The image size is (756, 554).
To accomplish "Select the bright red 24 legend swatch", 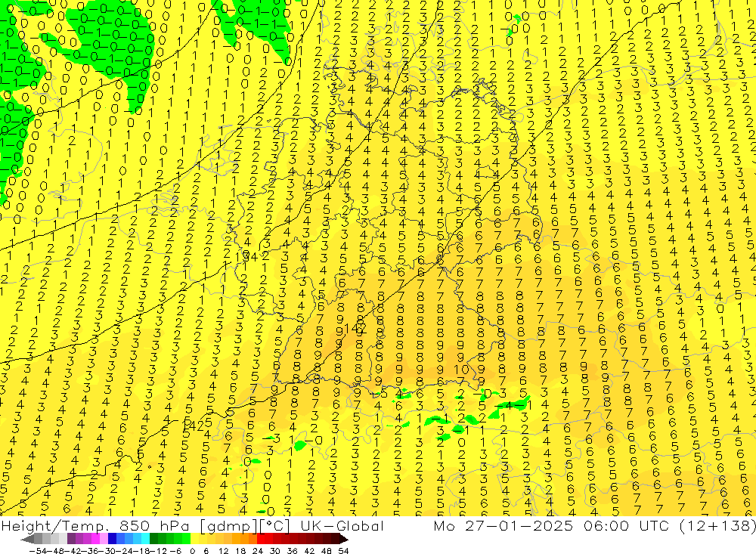I will click(x=261, y=538).
